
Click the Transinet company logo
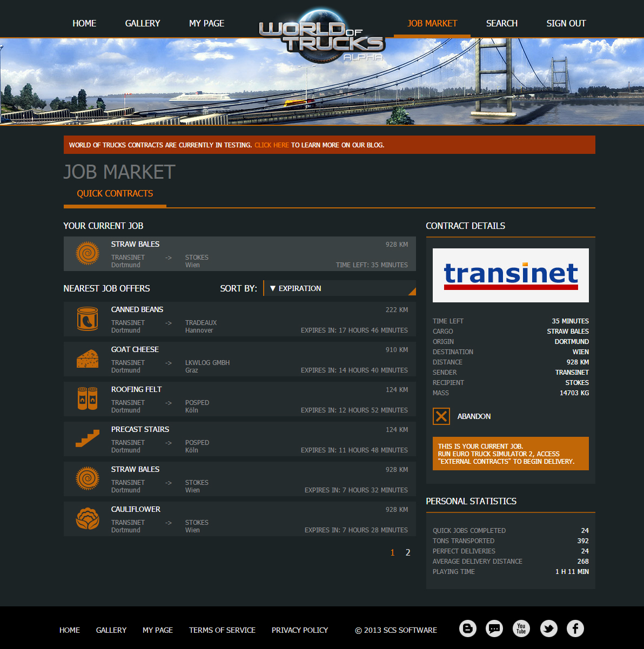point(511,275)
